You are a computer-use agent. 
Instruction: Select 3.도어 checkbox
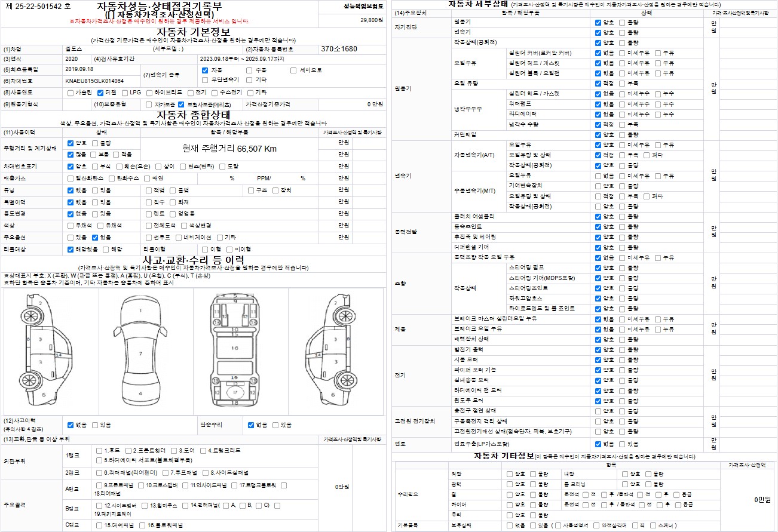(174, 450)
